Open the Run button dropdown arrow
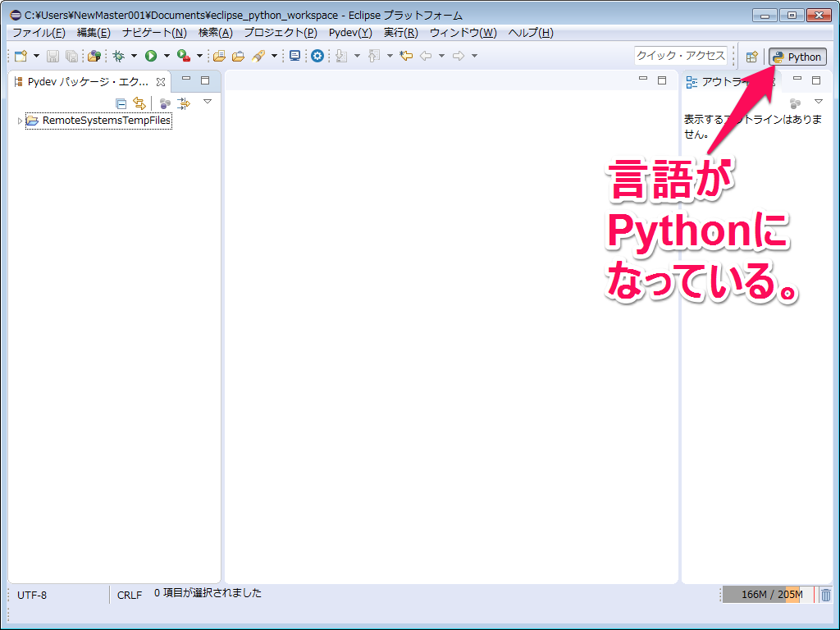The height and width of the screenshot is (630, 840). click(x=165, y=56)
